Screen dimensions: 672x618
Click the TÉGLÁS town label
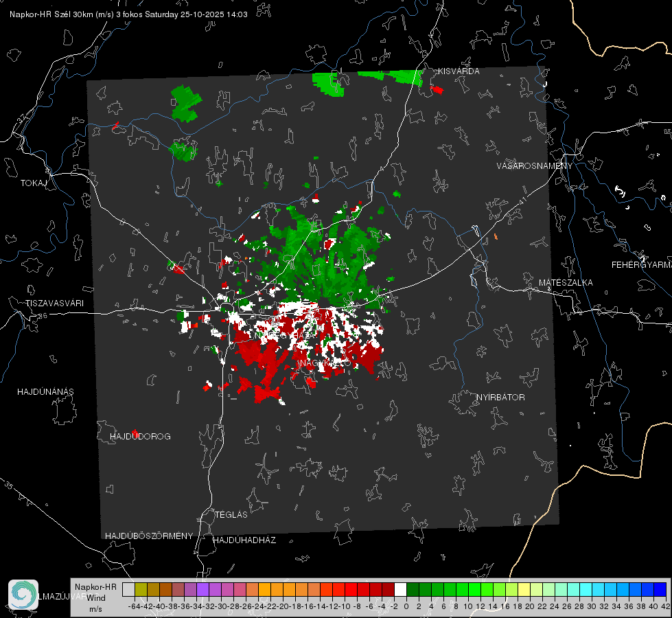pos(231,514)
